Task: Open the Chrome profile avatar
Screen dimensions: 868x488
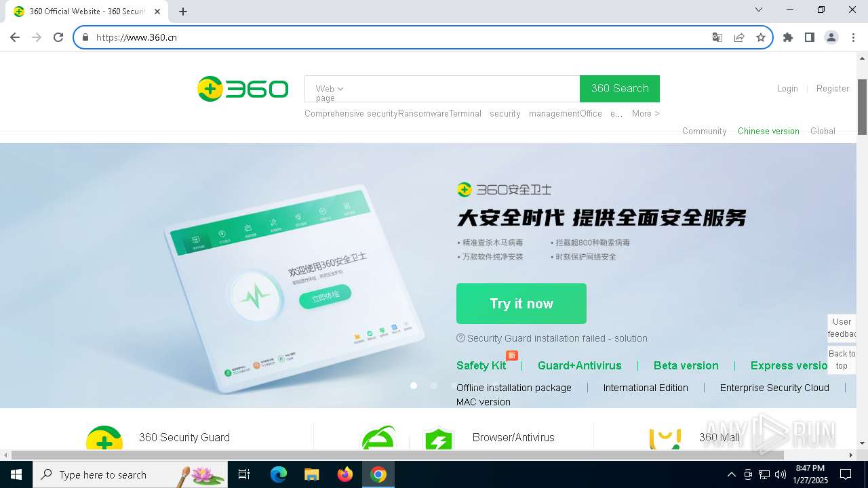Action: tap(831, 37)
